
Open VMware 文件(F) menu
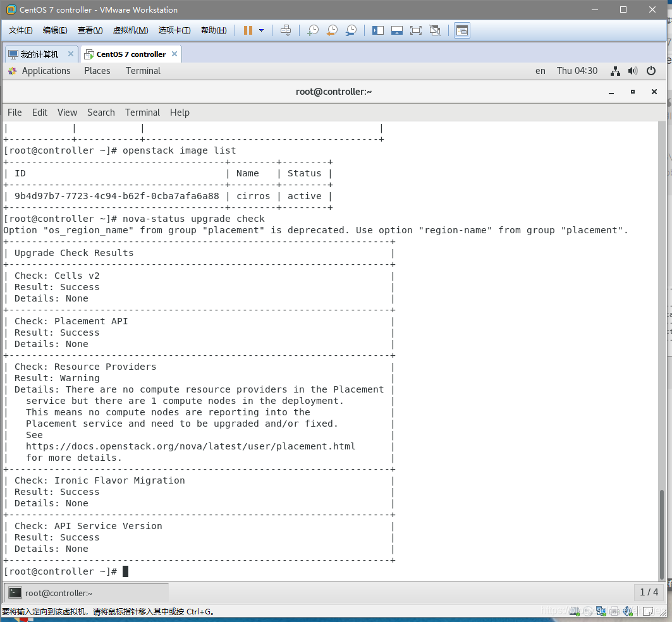(21, 30)
